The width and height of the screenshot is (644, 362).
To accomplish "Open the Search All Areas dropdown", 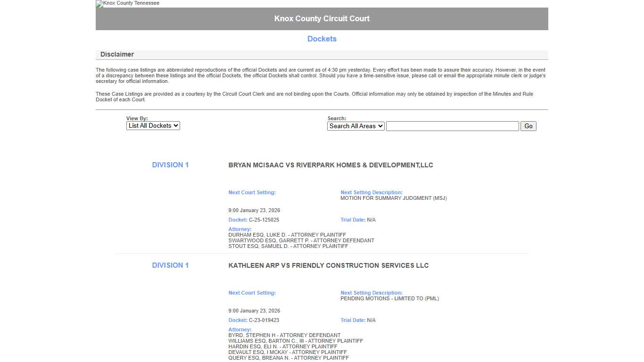I will (x=355, y=126).
